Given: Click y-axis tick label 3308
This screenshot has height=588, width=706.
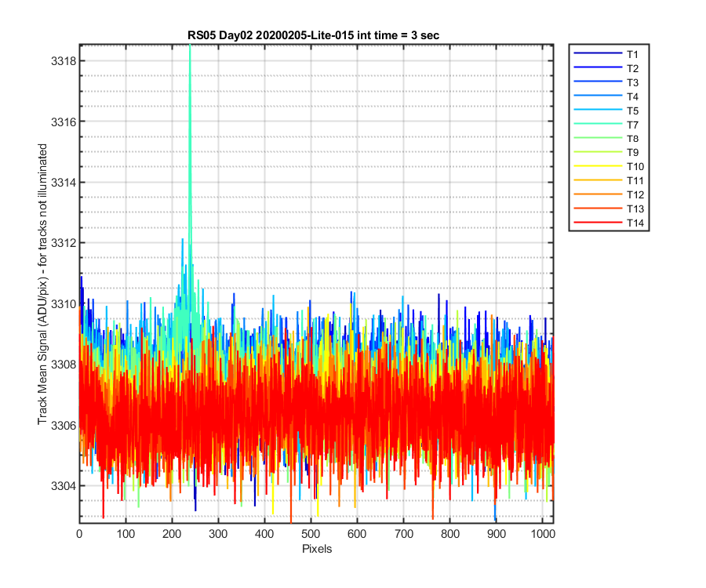Looking at the screenshot, I should tap(62, 365).
